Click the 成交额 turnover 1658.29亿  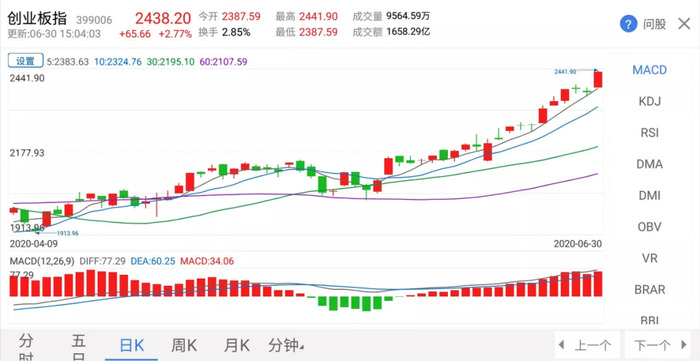[408, 32]
